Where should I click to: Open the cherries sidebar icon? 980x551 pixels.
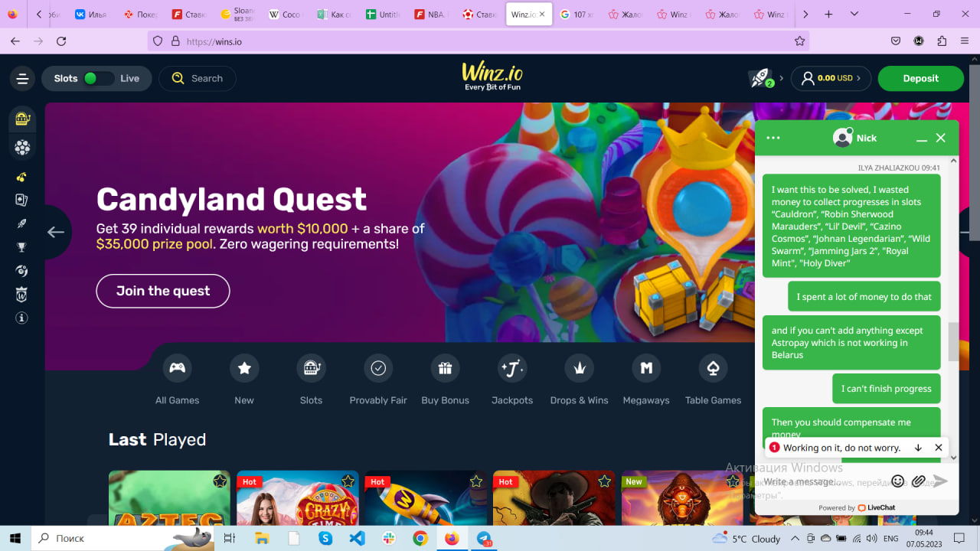22,178
